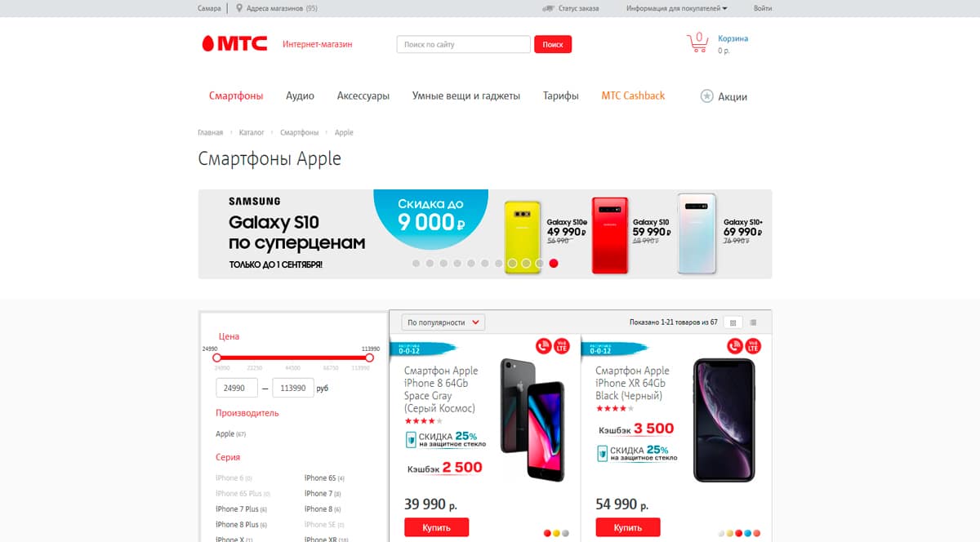Open store addresses via location pin
Viewport: 980px width, 542px height.
[x=239, y=8]
